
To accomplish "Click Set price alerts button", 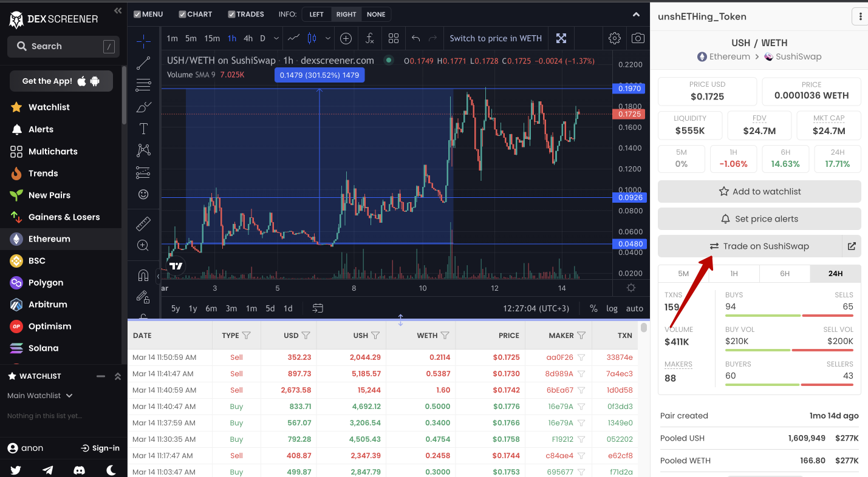I will click(759, 219).
